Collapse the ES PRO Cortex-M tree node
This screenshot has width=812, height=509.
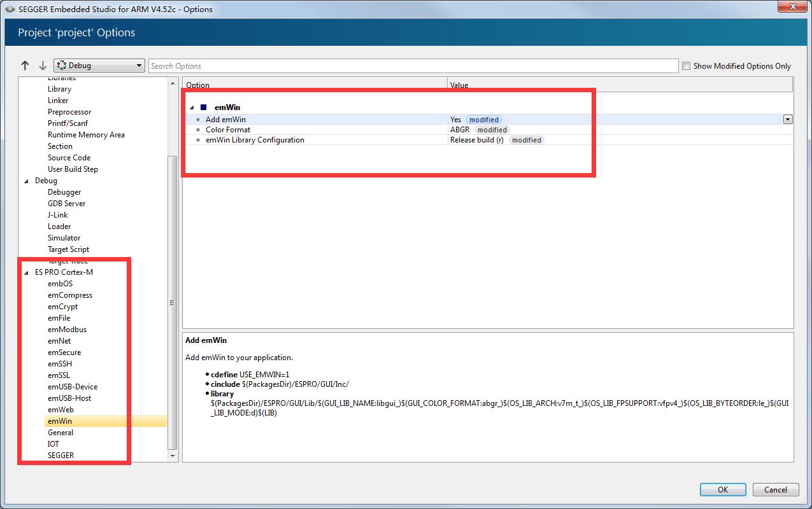point(26,272)
